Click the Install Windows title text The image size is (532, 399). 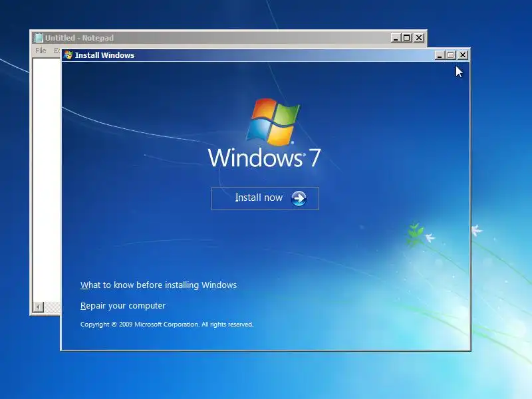[x=105, y=55]
